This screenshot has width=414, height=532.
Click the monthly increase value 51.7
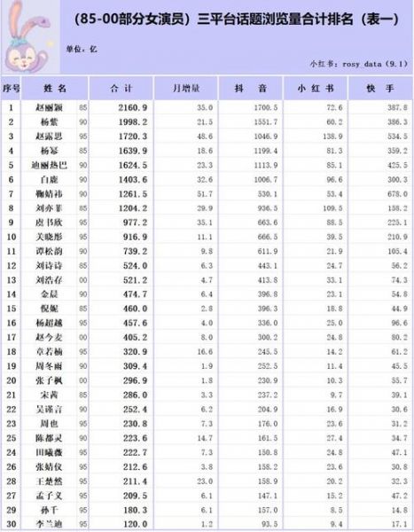[205, 193]
